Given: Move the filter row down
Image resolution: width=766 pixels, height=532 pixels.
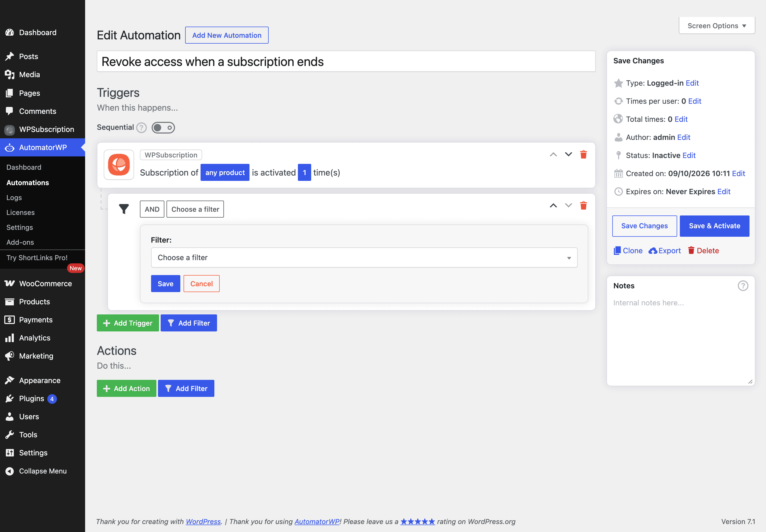Looking at the screenshot, I should 568,205.
